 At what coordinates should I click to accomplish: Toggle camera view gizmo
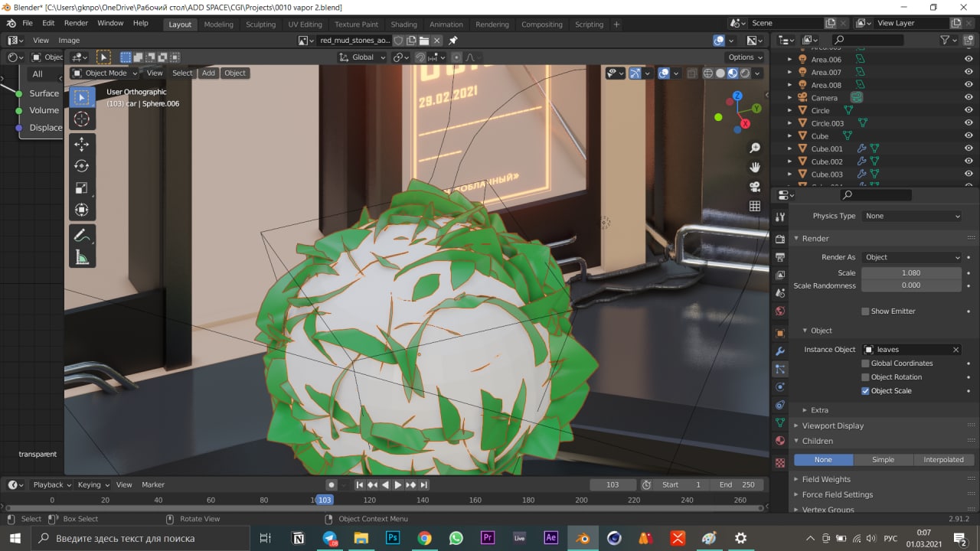click(x=755, y=187)
